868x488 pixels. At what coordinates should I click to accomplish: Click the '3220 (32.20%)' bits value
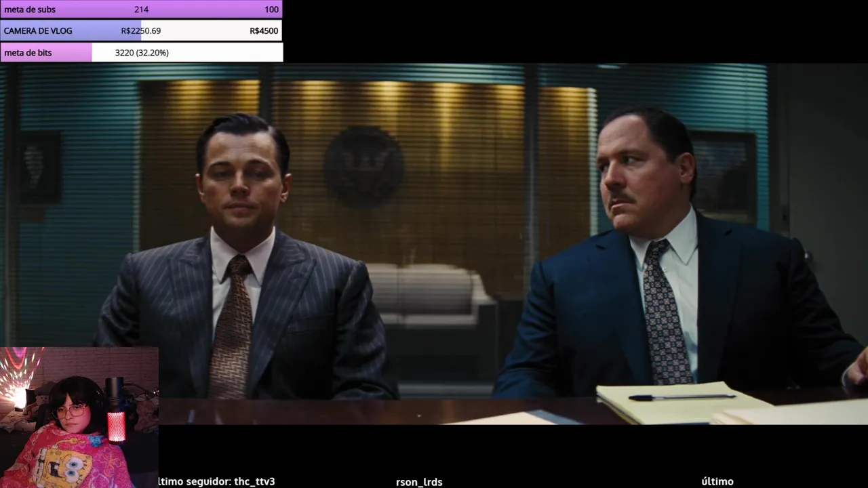pyautogui.click(x=142, y=52)
